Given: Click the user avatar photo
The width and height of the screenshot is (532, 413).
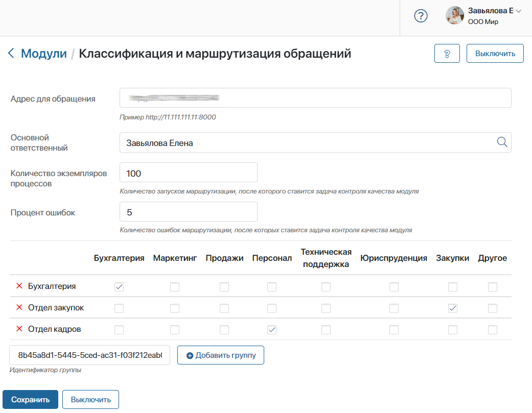Looking at the screenshot, I should tap(454, 16).
